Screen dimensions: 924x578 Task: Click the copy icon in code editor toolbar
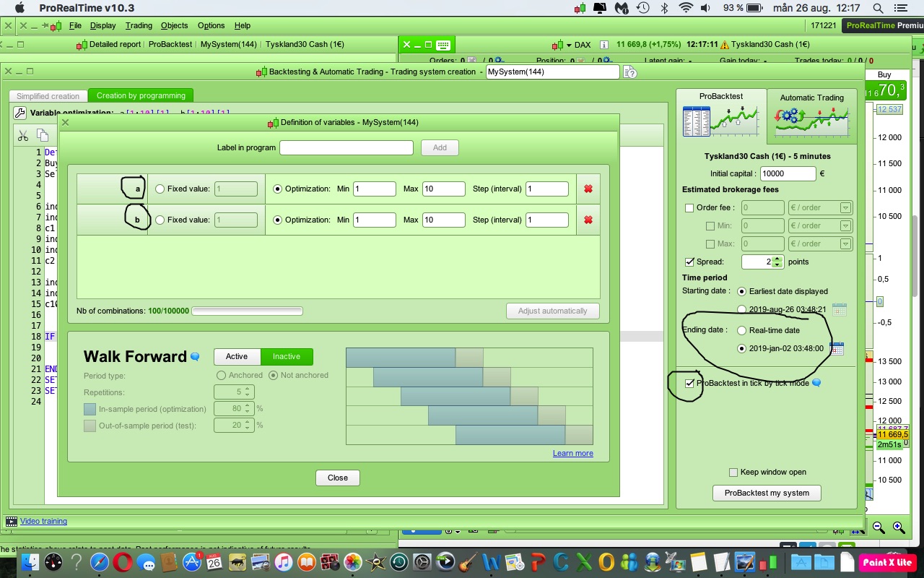coord(43,135)
